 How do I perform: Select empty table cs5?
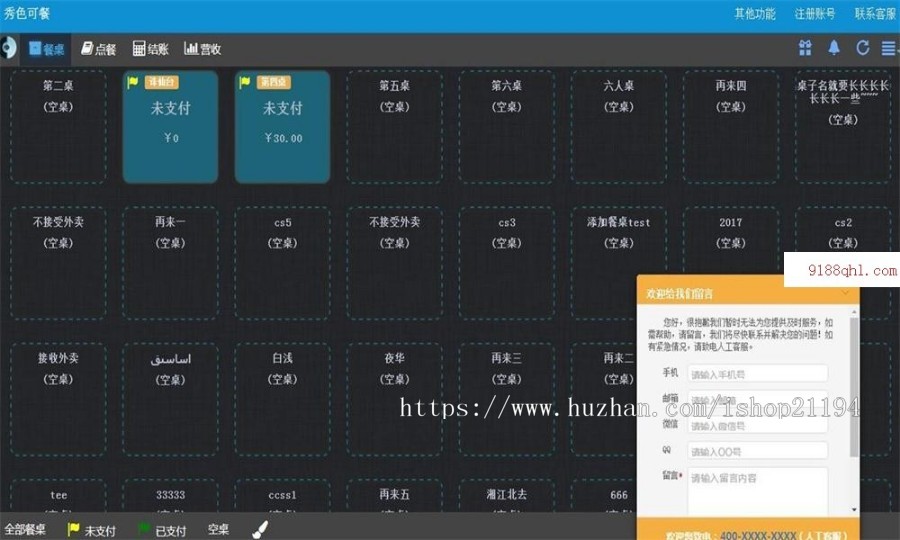coord(282,263)
